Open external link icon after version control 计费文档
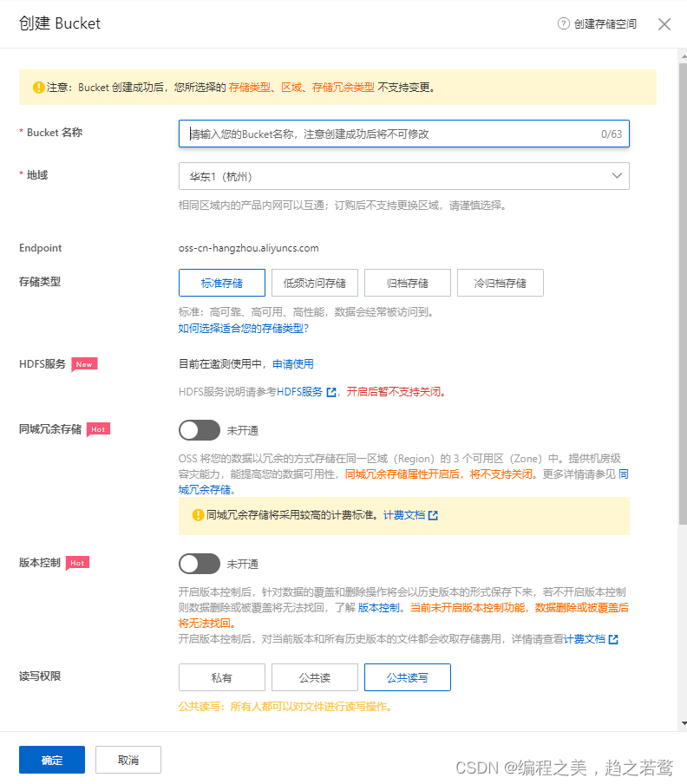Viewport: 687px width, 784px height. tap(613, 639)
